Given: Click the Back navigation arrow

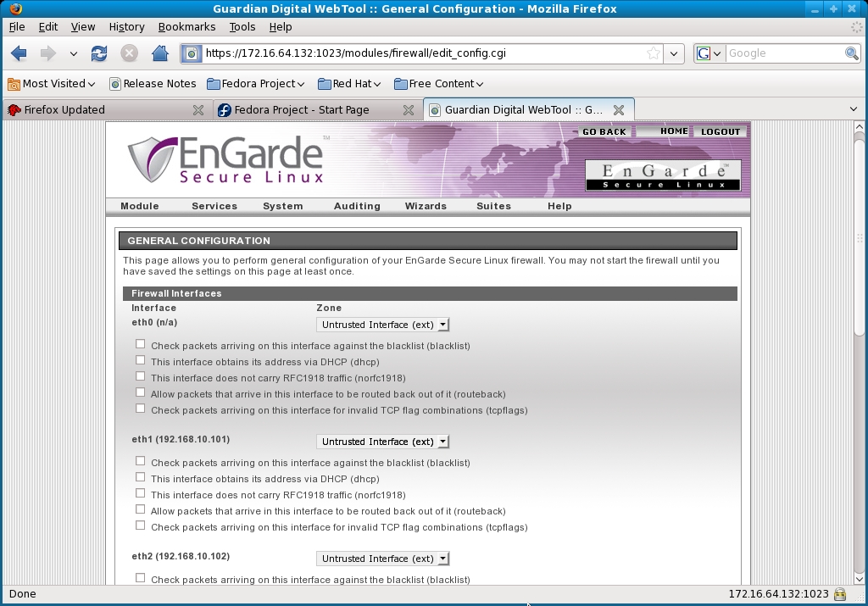Looking at the screenshot, I should pos(19,53).
